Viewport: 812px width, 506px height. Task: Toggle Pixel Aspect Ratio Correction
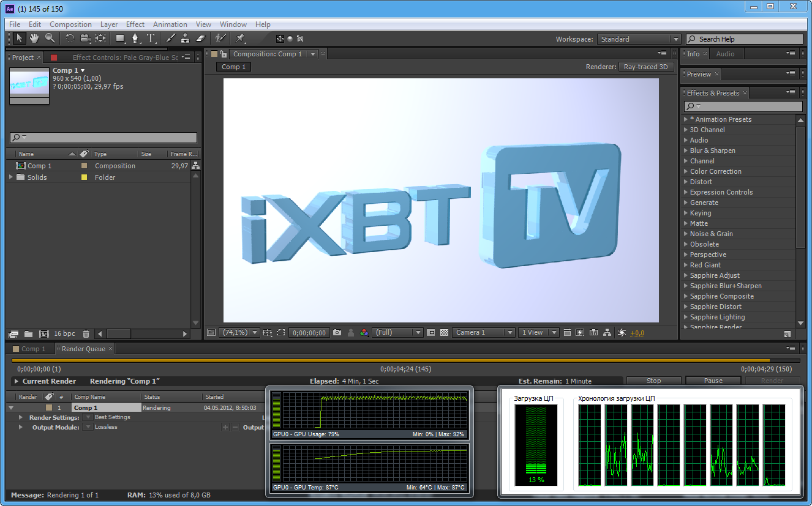567,333
